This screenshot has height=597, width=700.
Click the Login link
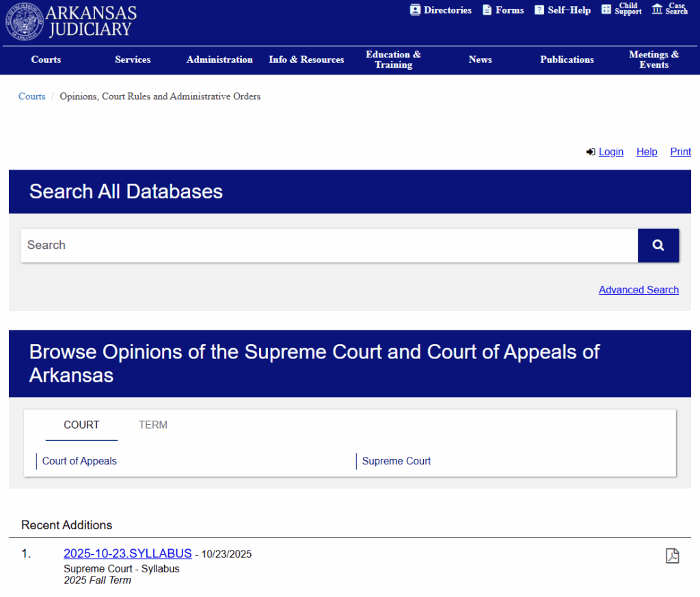click(x=610, y=152)
